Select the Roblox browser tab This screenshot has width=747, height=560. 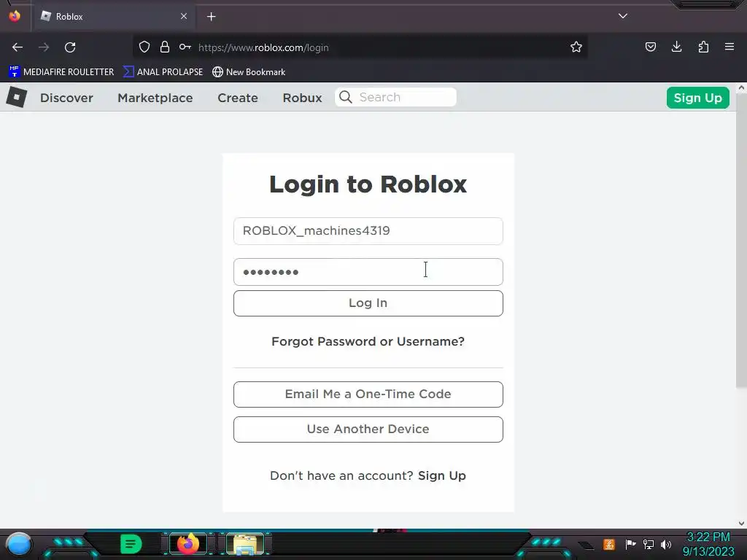click(x=113, y=17)
